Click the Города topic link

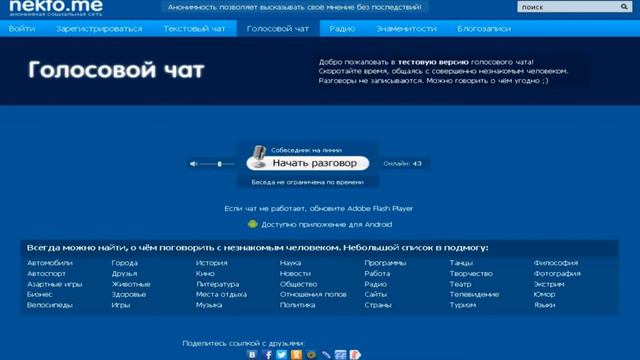(x=124, y=263)
